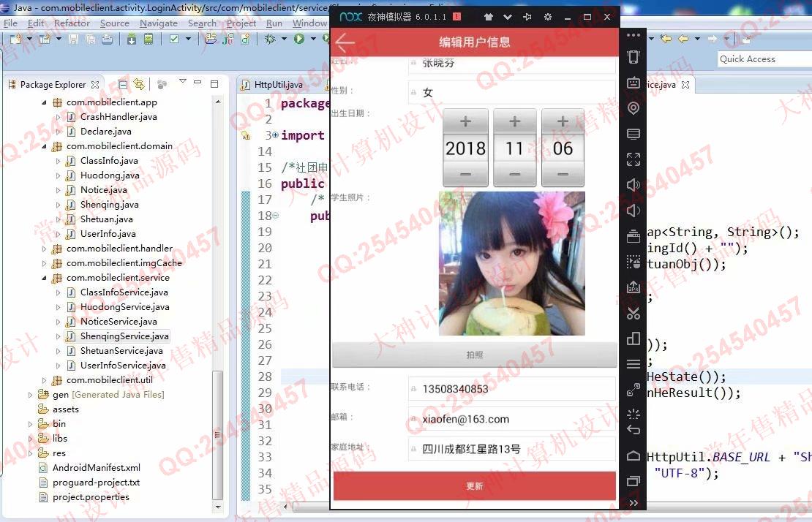Click the Android Virtual Device Manager icon
This screenshot has width=812, height=522.
coord(149,39)
